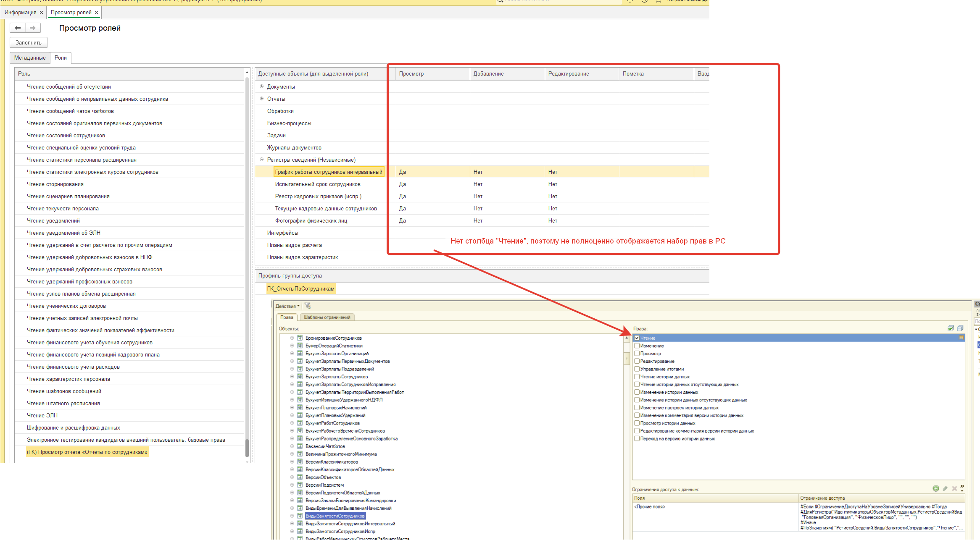Check Переход на версию истории данных checkbox
This screenshot has width=980, height=540.
point(637,438)
